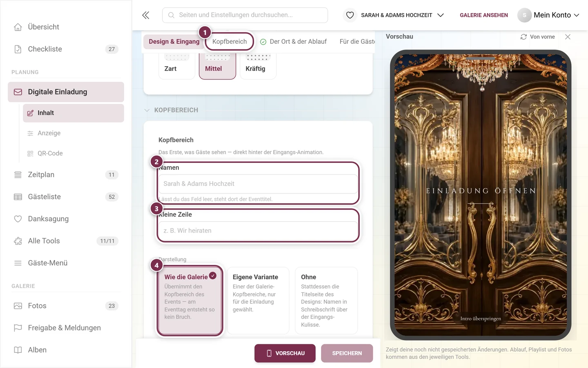588x368 pixels.
Task: Click the Checkliste document icon
Action: pos(18,49)
